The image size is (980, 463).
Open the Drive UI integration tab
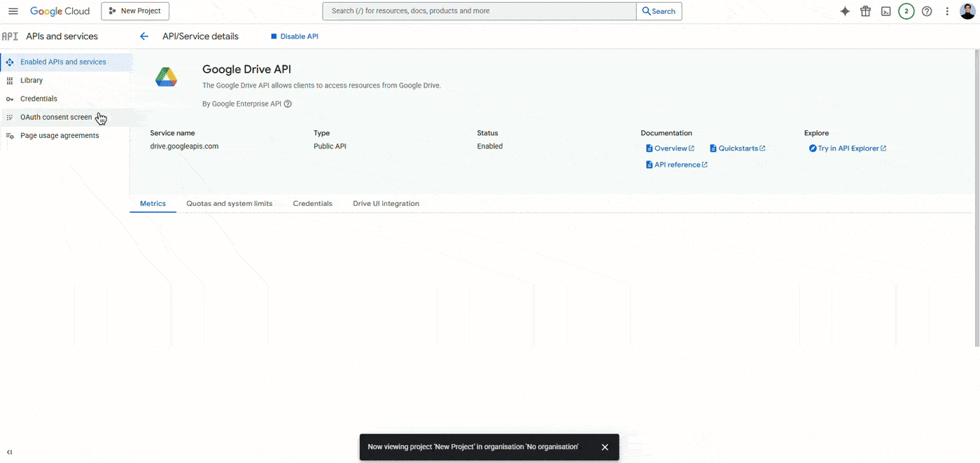tap(386, 203)
